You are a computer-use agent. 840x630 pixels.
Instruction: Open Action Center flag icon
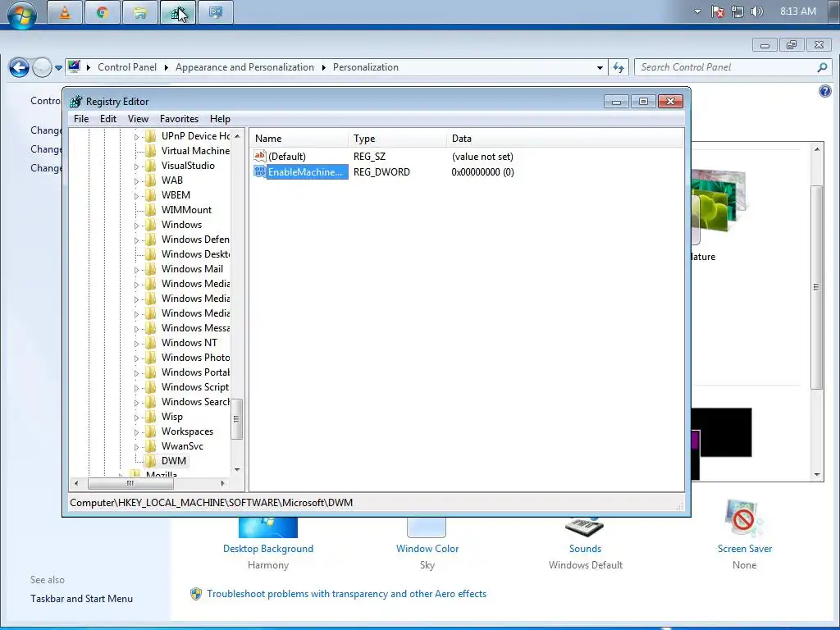[717, 11]
